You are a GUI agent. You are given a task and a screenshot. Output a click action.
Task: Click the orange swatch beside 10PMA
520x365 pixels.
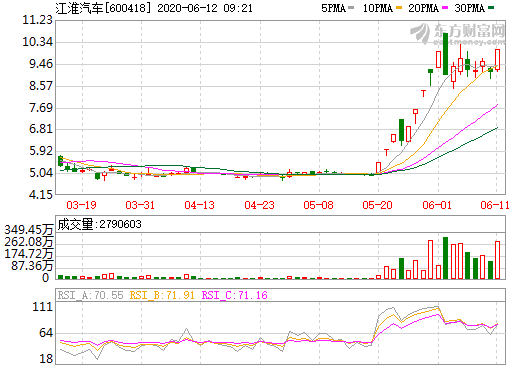coord(399,7)
